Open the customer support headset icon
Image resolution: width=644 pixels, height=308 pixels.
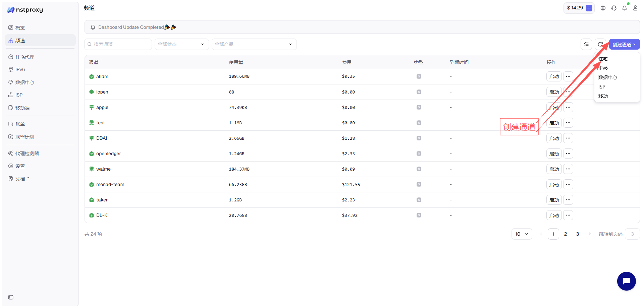(x=613, y=8)
